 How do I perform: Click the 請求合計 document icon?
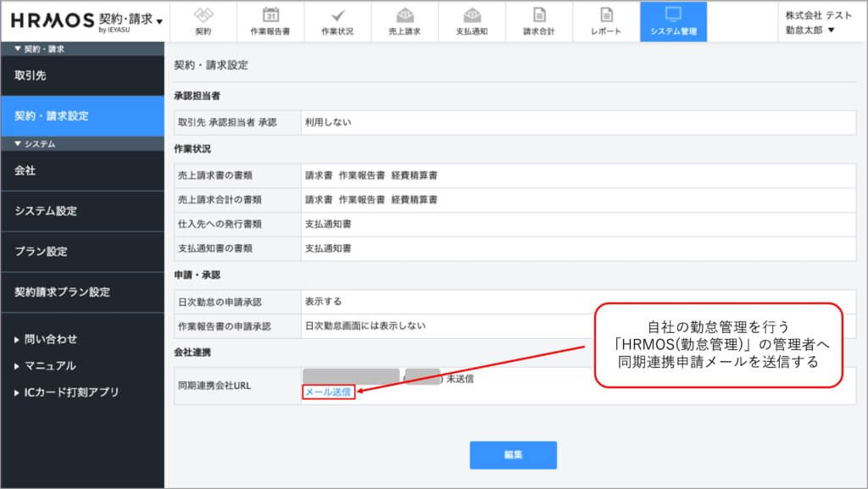[539, 14]
